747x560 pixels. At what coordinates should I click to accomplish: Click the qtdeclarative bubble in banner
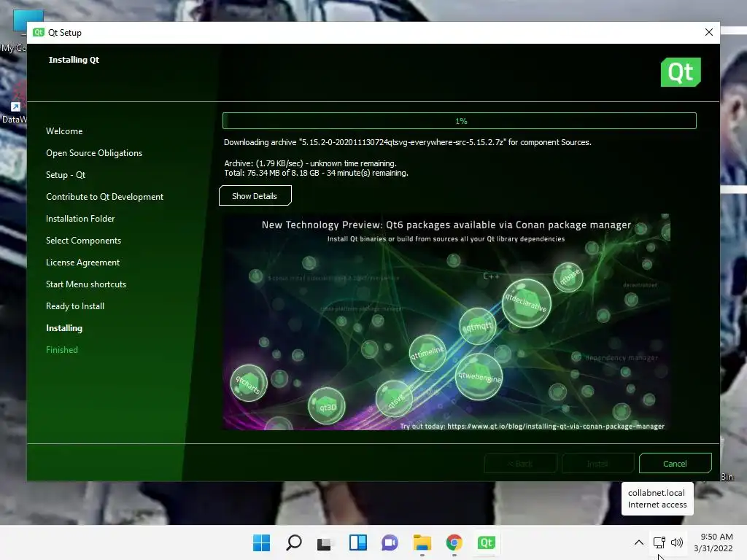(527, 303)
